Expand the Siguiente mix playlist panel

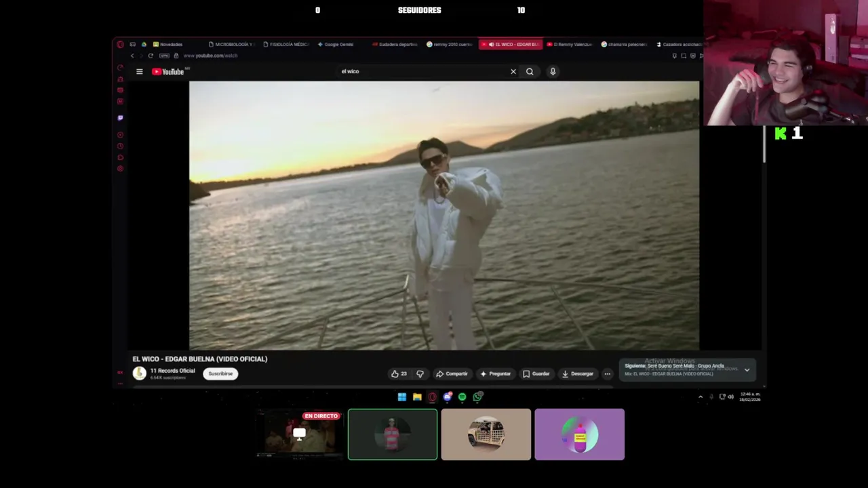click(x=747, y=370)
